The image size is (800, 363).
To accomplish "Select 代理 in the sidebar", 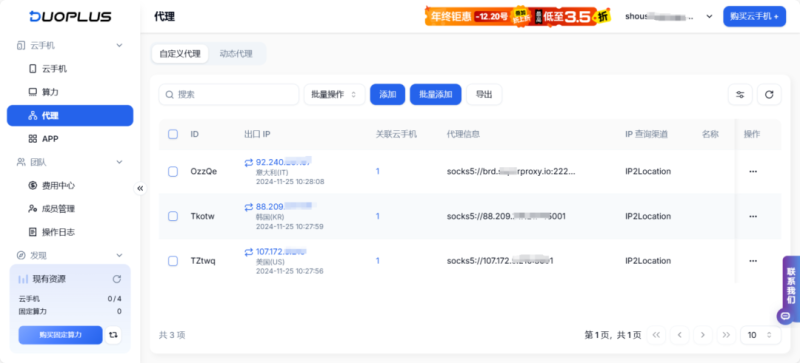I will pyautogui.click(x=70, y=115).
